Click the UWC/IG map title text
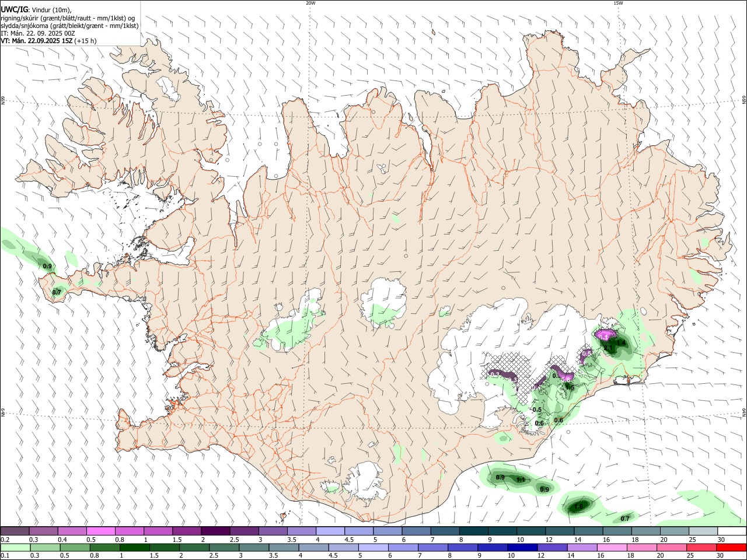Viewport: 747px width, 560px height. tap(14, 10)
